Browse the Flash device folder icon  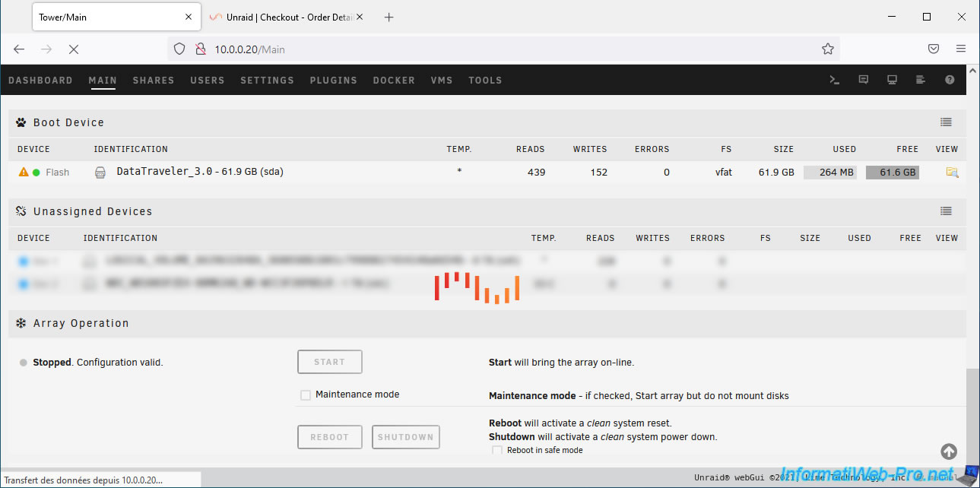point(951,173)
